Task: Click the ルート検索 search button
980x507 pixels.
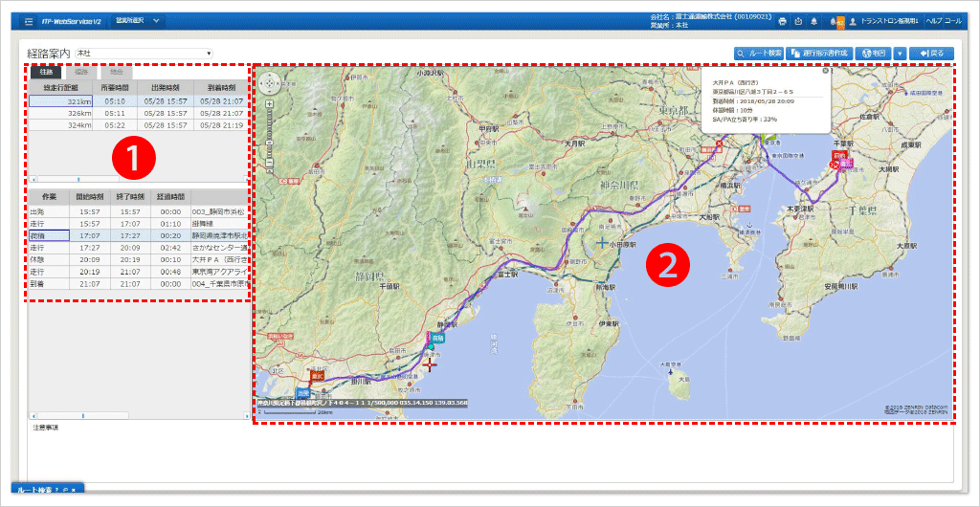Action: tap(759, 54)
